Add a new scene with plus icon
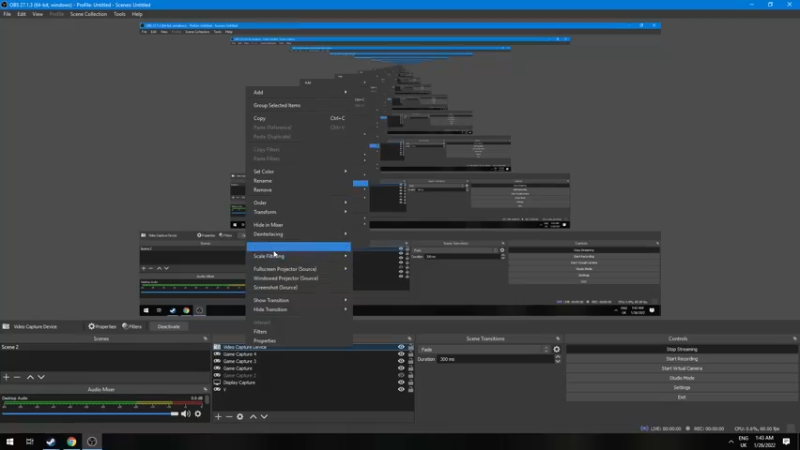Screen dimensions: 800x450 click(6, 377)
